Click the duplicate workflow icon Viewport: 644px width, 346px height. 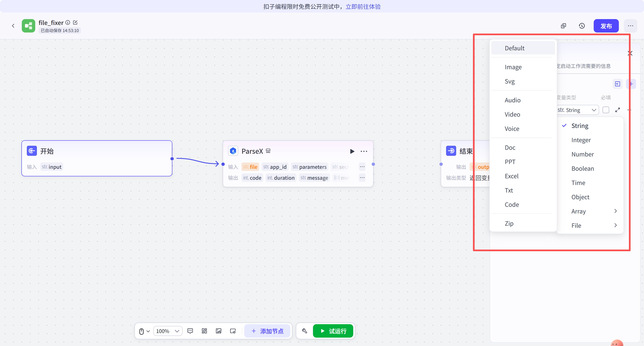pyautogui.click(x=563, y=26)
